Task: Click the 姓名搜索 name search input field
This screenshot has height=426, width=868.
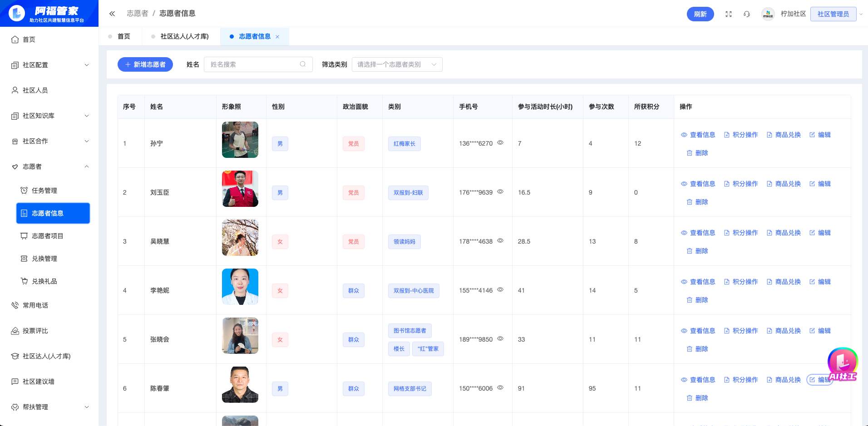Action: (252, 64)
